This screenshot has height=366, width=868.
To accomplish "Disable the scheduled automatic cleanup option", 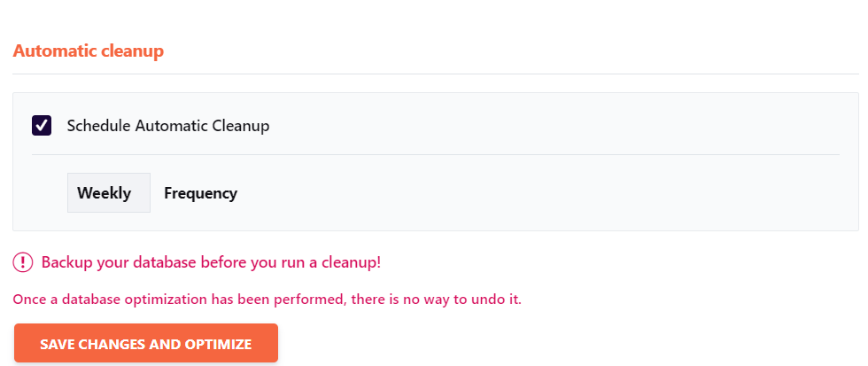I will click(x=42, y=126).
